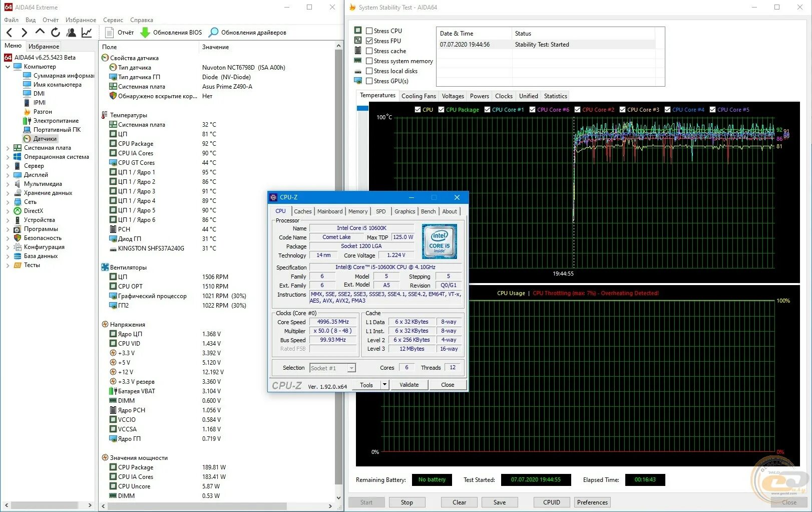The image size is (812, 512).
Task: Expand the Системная плата tree node
Action: [8, 148]
